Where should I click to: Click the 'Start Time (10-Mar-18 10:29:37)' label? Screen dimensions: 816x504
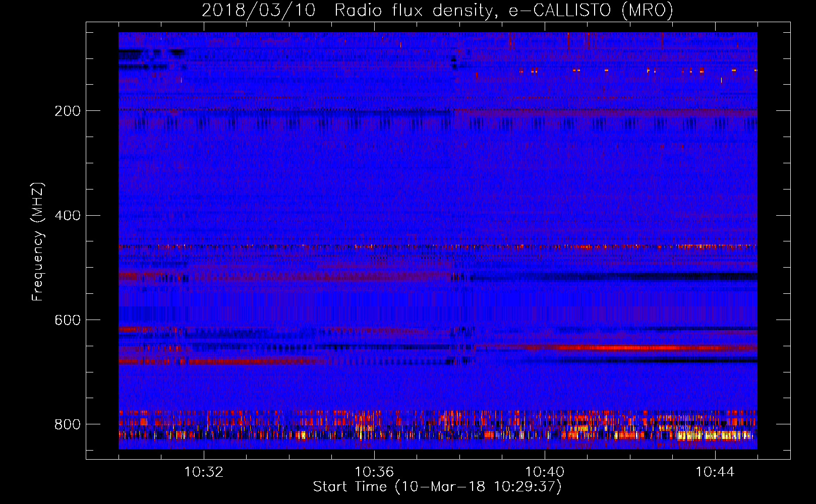[437, 487]
